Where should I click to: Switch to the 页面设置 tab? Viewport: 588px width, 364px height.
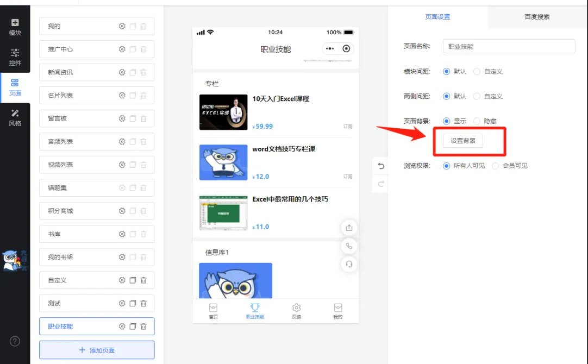(437, 17)
